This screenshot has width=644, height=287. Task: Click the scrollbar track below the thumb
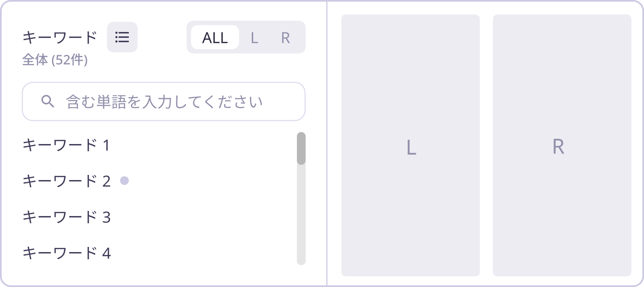tap(301, 218)
